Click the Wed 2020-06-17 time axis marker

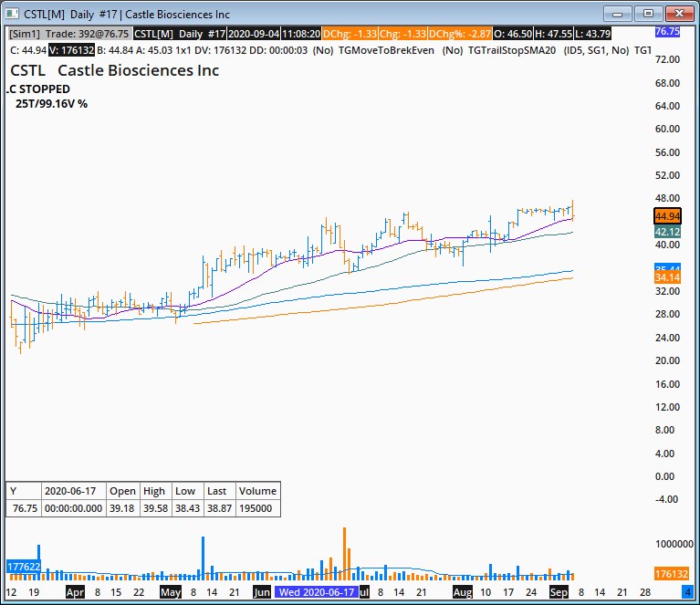tap(317, 592)
